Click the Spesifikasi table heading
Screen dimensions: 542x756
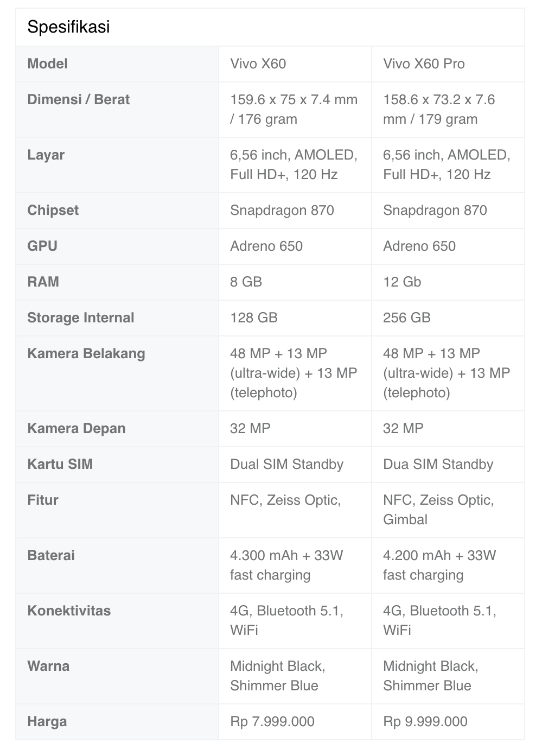(69, 27)
